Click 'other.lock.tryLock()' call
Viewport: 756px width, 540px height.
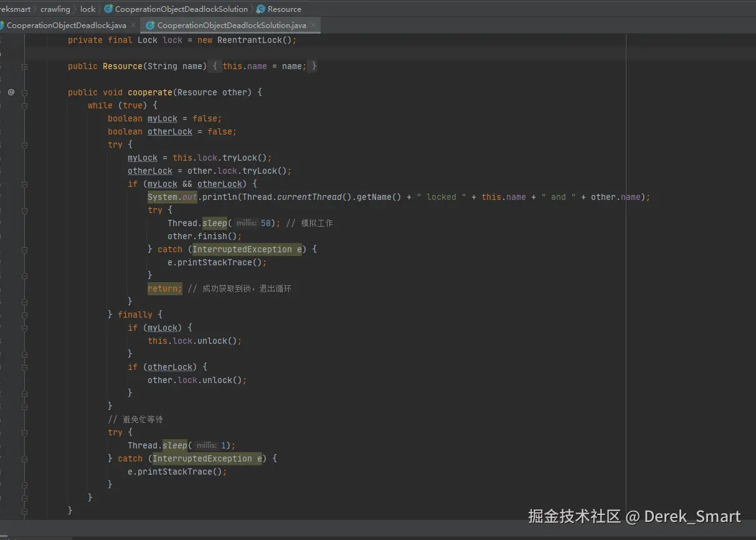click(237, 171)
